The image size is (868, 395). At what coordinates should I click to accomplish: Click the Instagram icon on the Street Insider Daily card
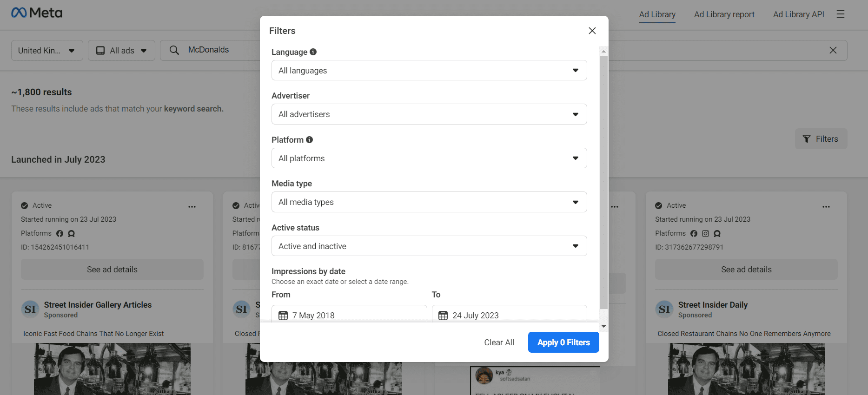pyautogui.click(x=705, y=233)
